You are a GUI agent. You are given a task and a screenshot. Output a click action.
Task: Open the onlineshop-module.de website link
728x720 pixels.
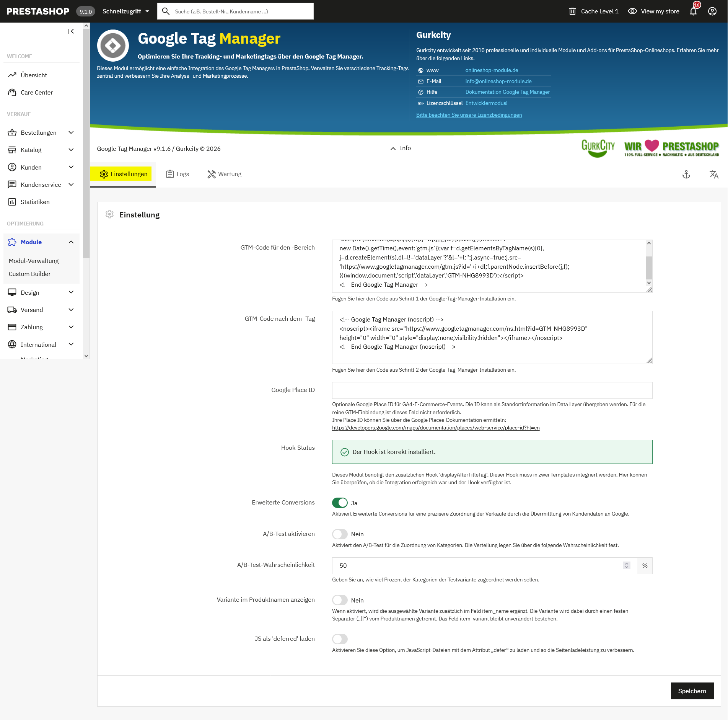tap(492, 70)
